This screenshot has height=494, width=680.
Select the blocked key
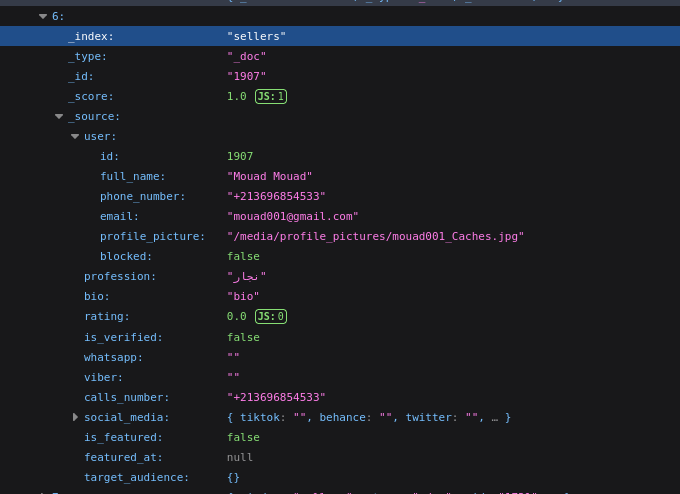click(x=126, y=256)
